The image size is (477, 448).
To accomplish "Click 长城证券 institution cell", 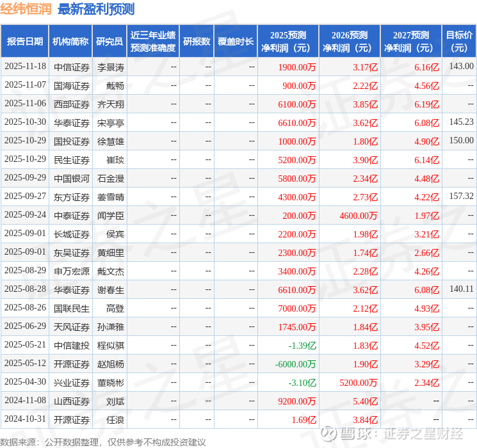I will tap(72, 234).
